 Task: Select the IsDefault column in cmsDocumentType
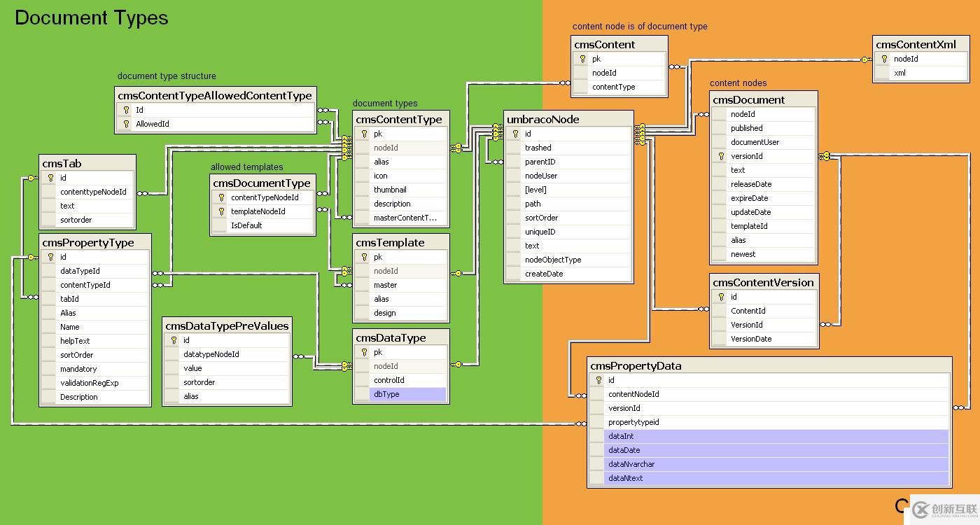click(x=246, y=225)
